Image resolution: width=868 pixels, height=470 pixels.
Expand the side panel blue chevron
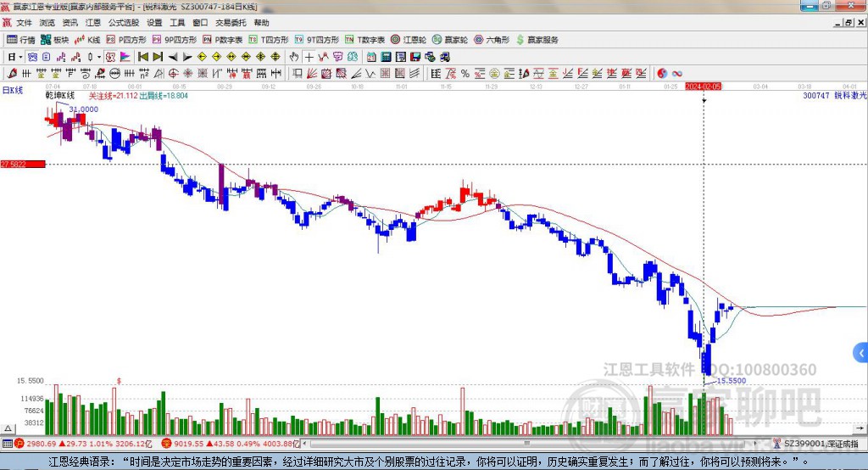[861, 353]
